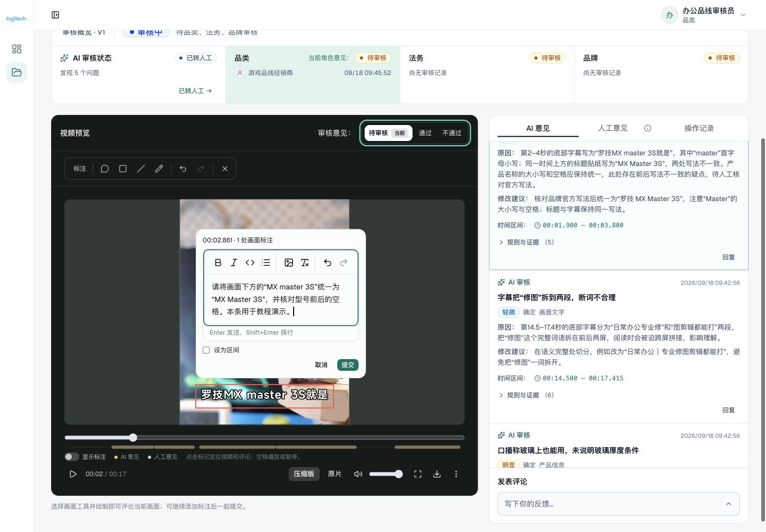Undo last annotation in toolbar
Viewport: 766px width, 532px height.
(x=183, y=169)
